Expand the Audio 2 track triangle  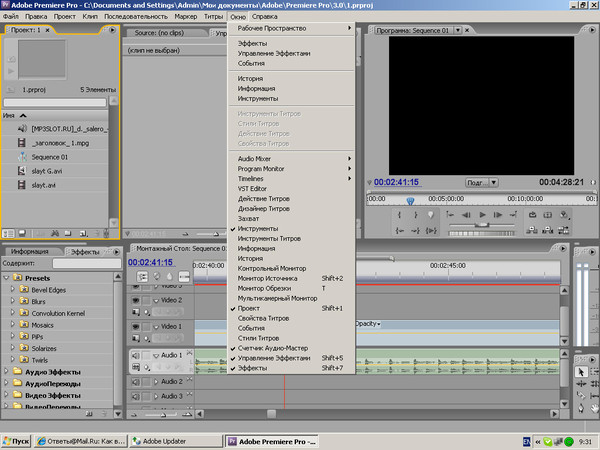[156, 382]
